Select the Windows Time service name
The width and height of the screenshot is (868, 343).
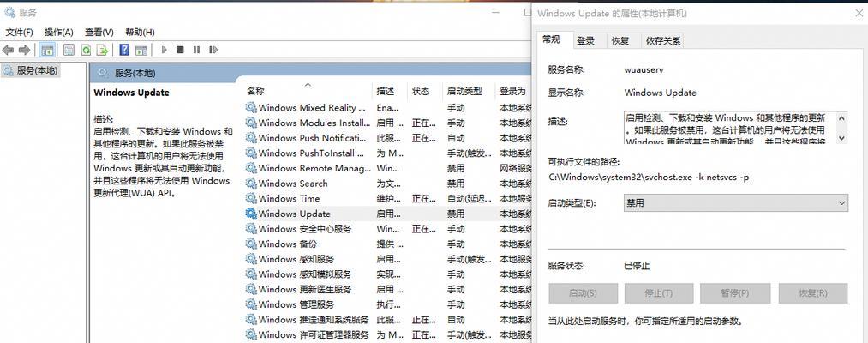(289, 198)
